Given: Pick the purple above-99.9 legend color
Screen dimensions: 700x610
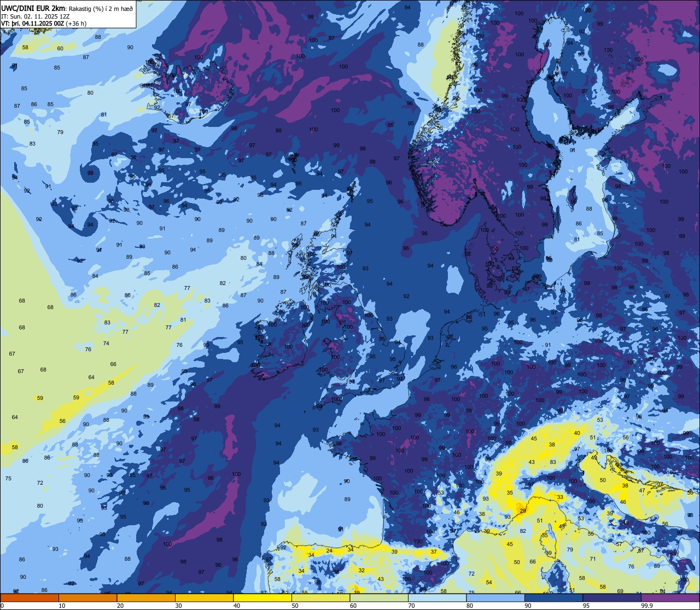Looking at the screenshot, I should pyautogui.click(x=670, y=597).
